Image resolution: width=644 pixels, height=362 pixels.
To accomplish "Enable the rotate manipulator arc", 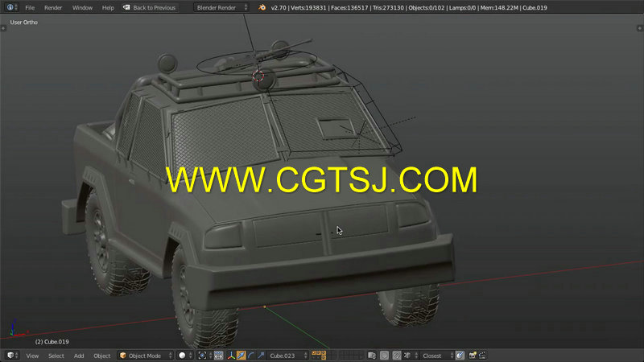I will (251, 356).
